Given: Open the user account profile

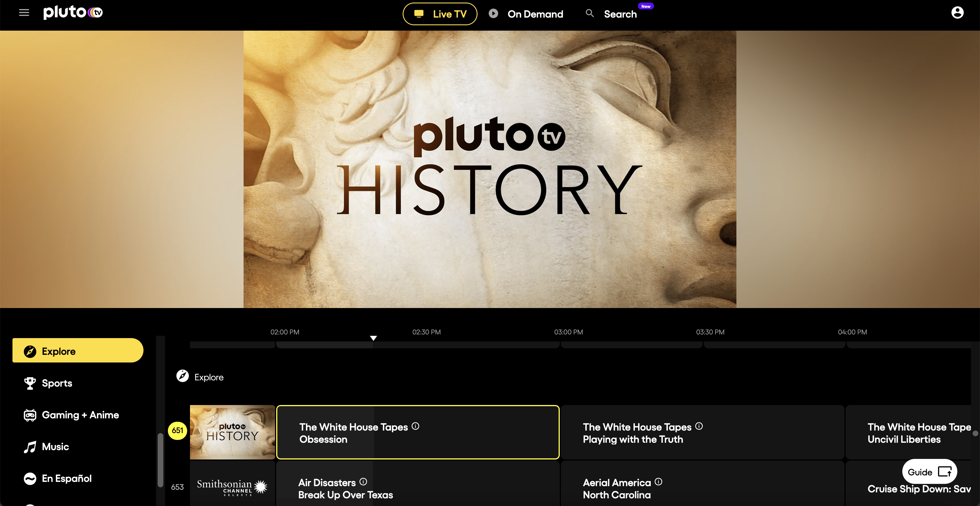Looking at the screenshot, I should (x=957, y=12).
